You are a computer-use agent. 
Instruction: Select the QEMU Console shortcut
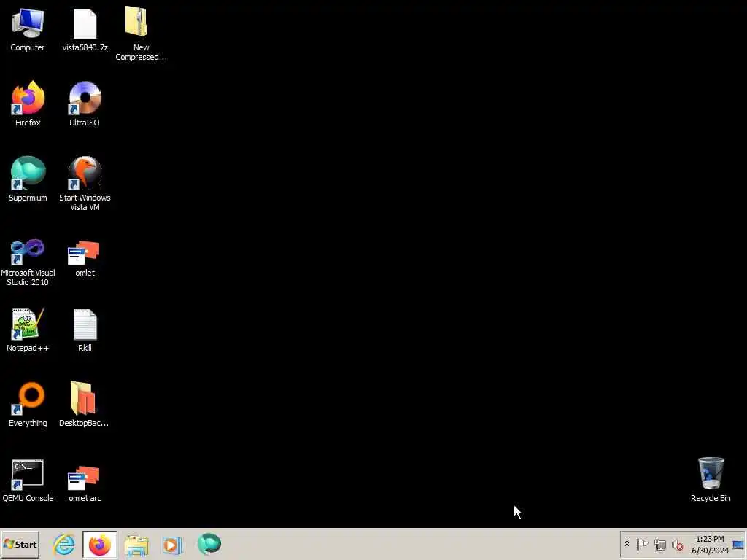coord(28,481)
